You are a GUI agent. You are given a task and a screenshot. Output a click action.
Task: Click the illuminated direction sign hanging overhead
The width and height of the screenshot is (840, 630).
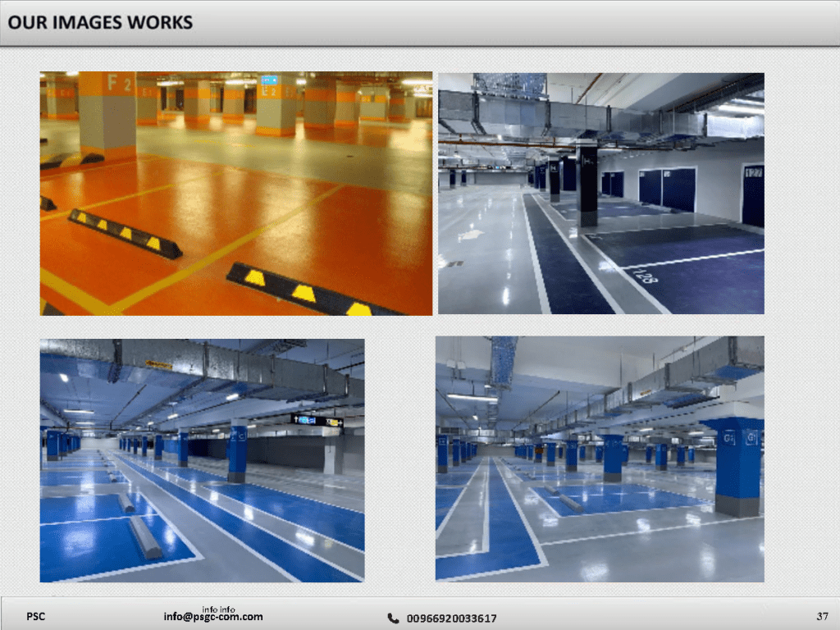point(317,421)
